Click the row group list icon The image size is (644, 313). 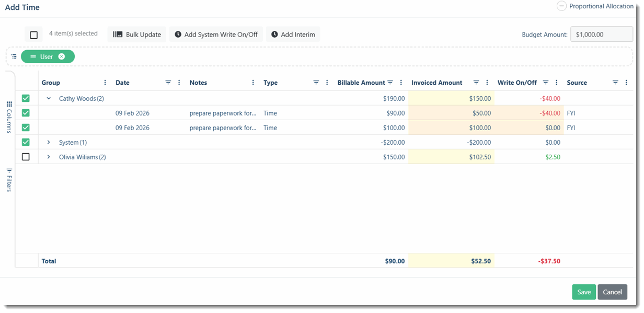(14, 56)
